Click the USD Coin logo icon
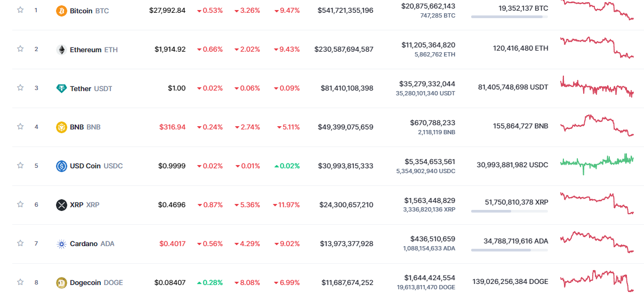The image size is (644, 301). click(61, 166)
